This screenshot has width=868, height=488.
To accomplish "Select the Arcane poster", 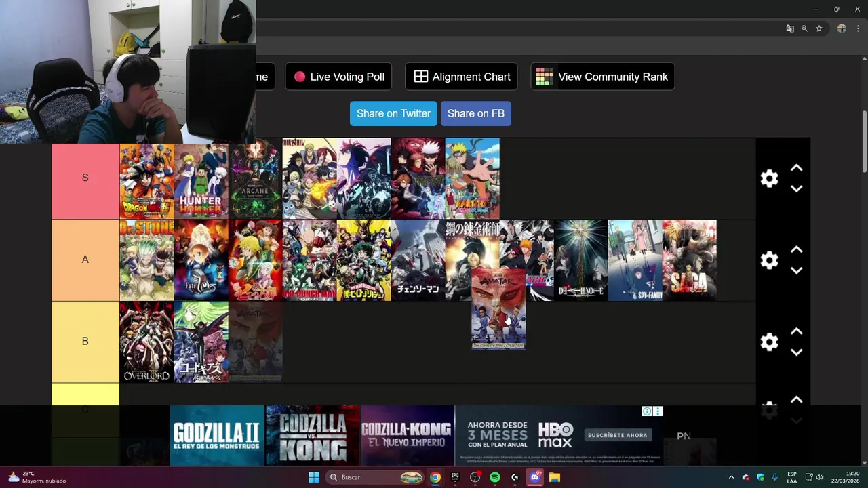I will pyautogui.click(x=255, y=178).
